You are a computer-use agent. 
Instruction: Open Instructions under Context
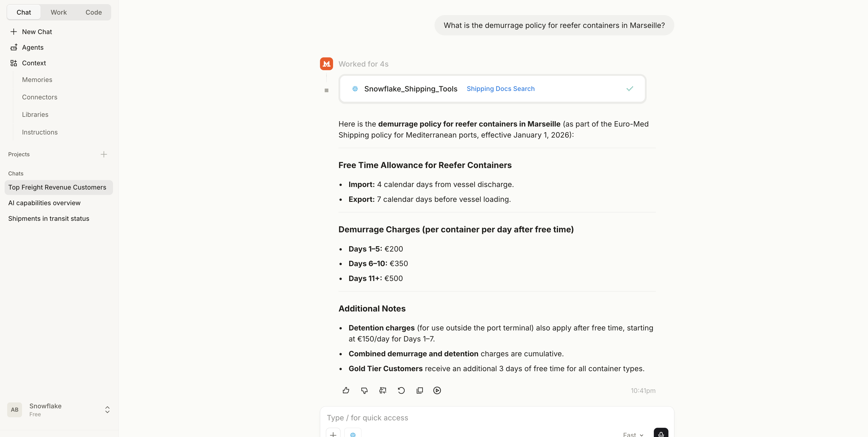point(40,132)
